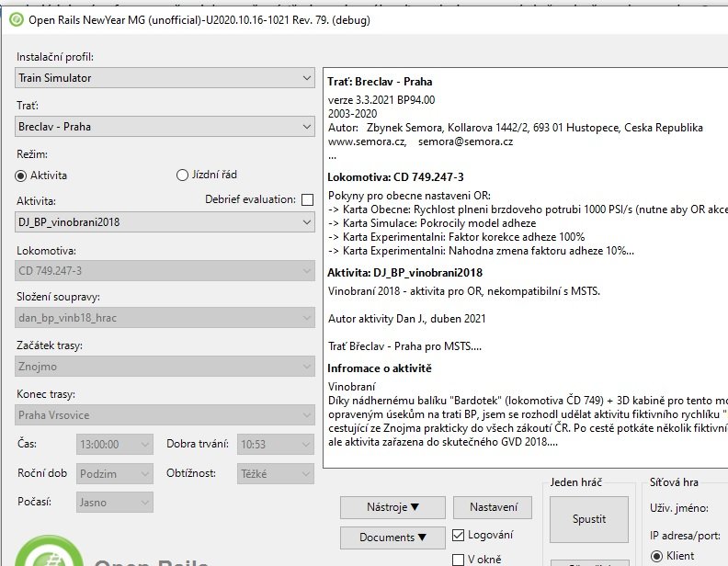Tick the V okně checkbox

[460, 560]
